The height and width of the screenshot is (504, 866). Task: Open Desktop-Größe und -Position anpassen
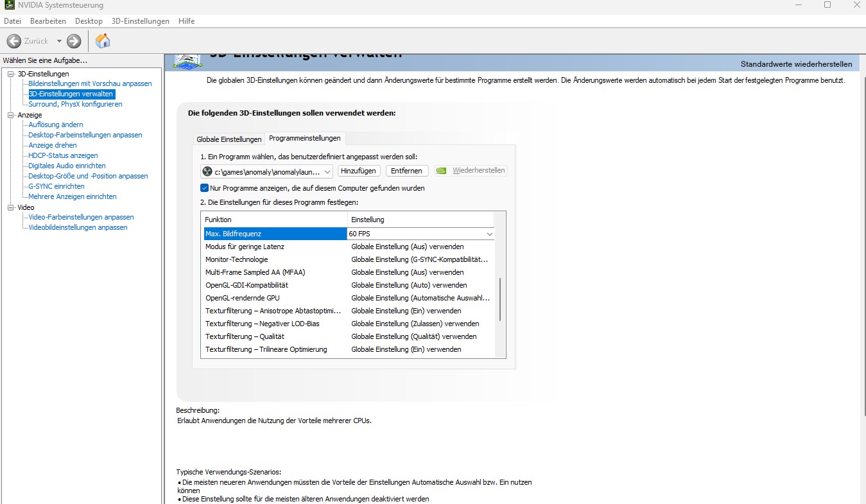88,176
